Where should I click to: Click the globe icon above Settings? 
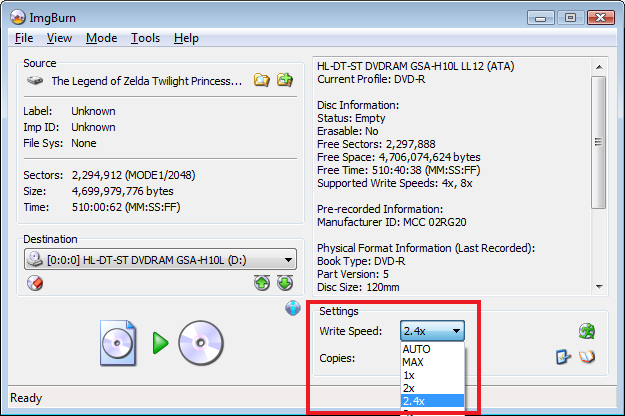pos(293,308)
